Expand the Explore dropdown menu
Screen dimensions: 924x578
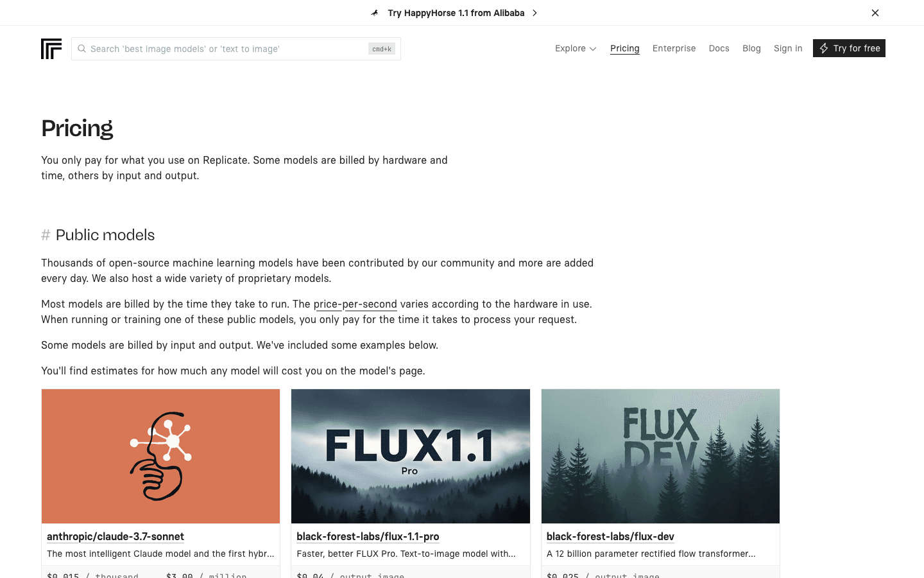coord(576,48)
